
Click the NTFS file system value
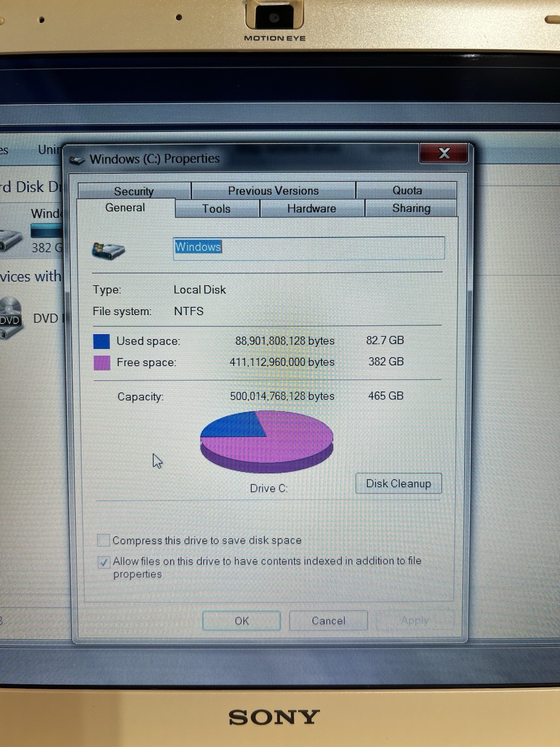tap(189, 311)
